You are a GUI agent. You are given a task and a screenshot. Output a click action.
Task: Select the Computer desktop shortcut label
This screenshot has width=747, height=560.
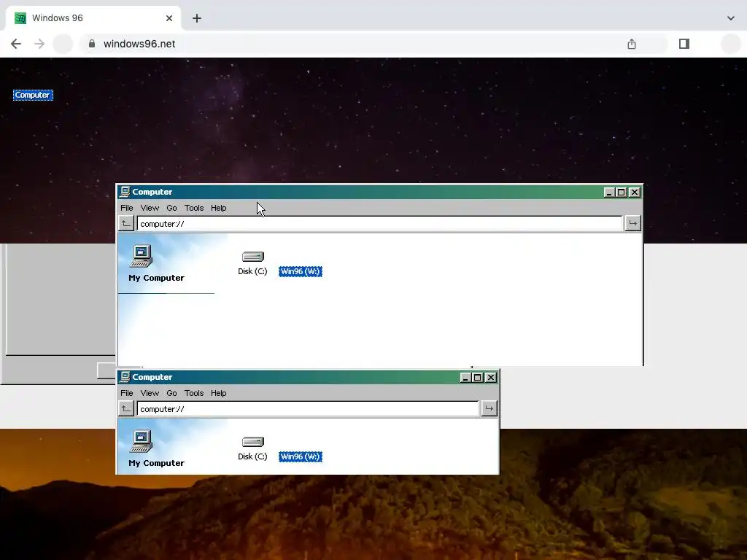(32, 96)
